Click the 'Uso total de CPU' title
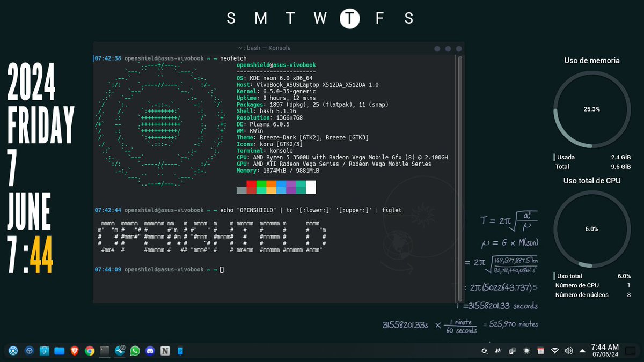This screenshot has width=644, height=362. click(592, 181)
